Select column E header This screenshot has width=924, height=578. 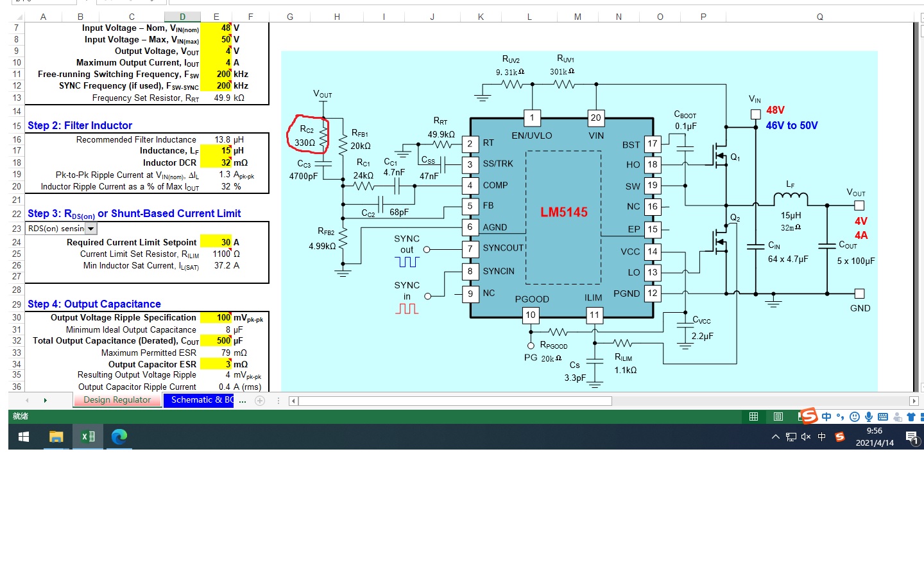point(216,17)
